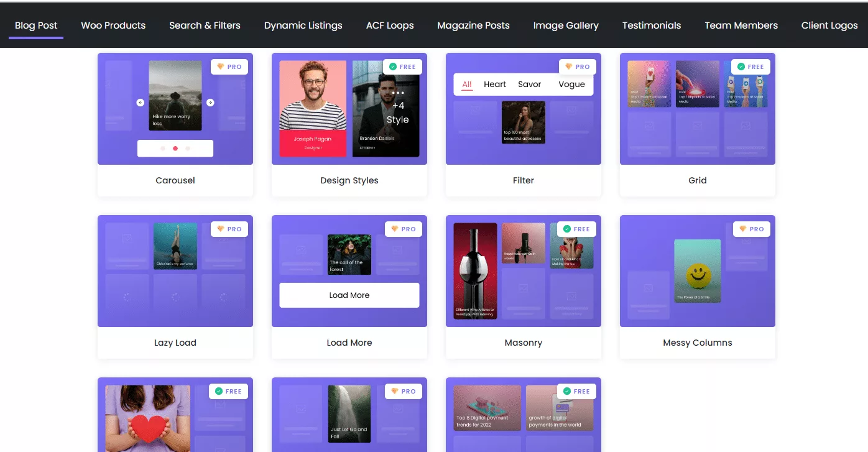The width and height of the screenshot is (868, 452).
Task: Go to the Client Logos tab
Action: pos(829,25)
